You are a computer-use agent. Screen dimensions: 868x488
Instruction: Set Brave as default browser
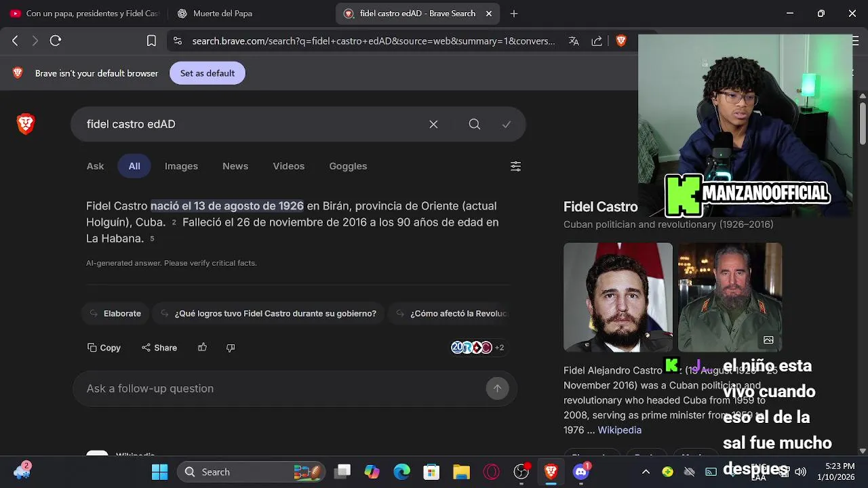tap(208, 73)
